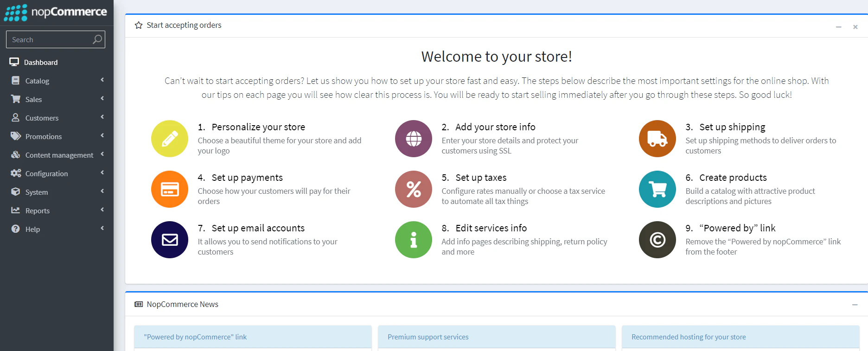Click the search magnifier icon in sidebar

(x=97, y=39)
